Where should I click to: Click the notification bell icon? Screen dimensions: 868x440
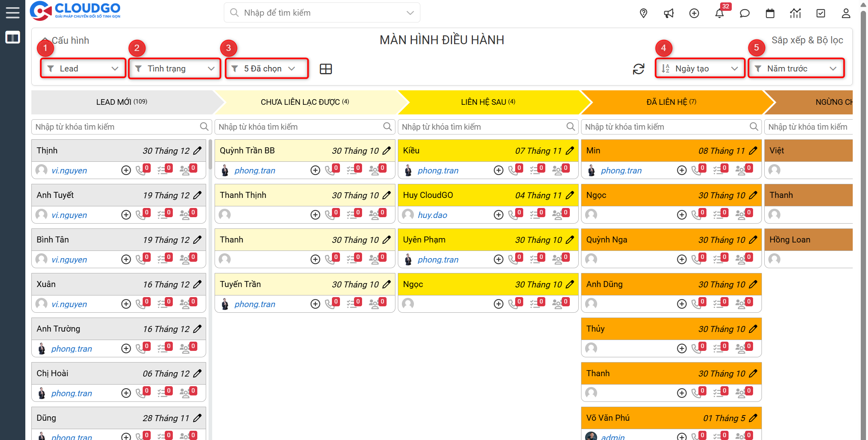click(x=719, y=13)
